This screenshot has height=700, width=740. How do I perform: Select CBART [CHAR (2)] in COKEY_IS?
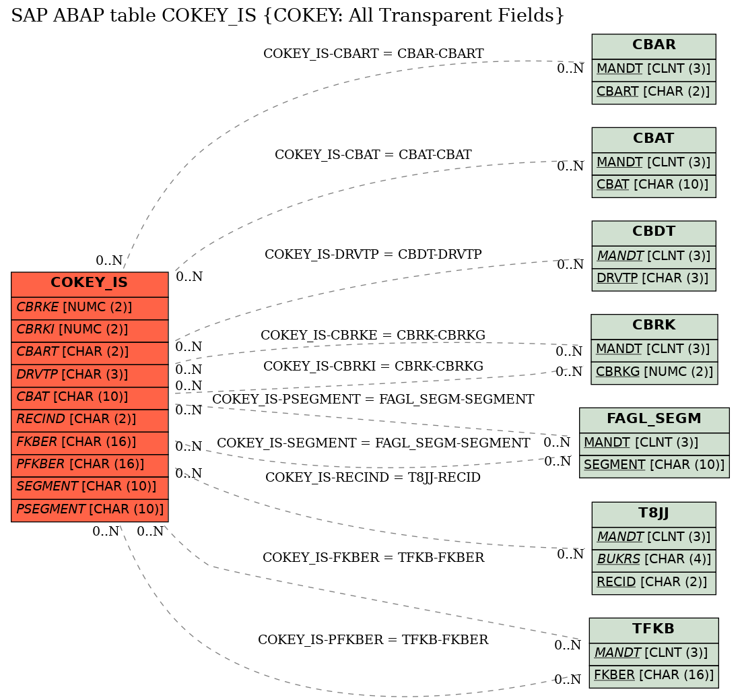(x=90, y=353)
